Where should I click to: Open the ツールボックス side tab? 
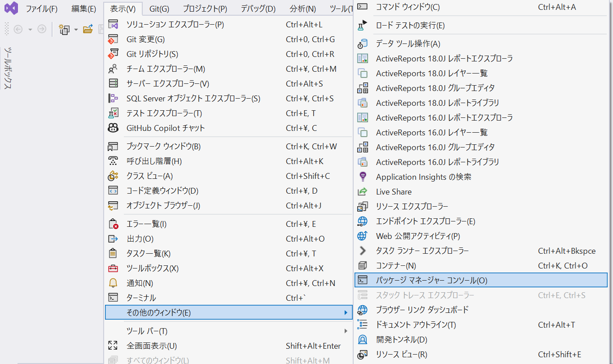point(8,67)
